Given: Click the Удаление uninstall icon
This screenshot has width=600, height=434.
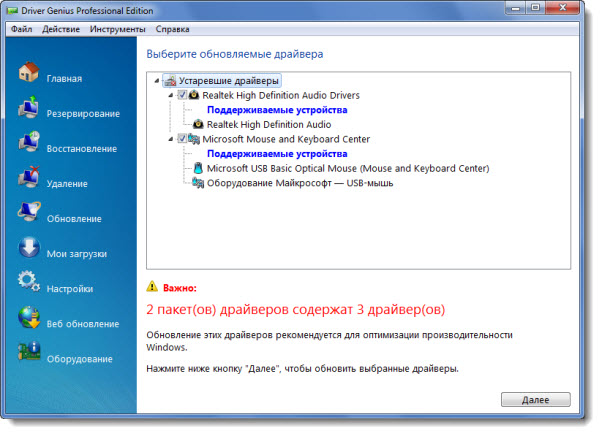Looking at the screenshot, I should coord(29,177).
